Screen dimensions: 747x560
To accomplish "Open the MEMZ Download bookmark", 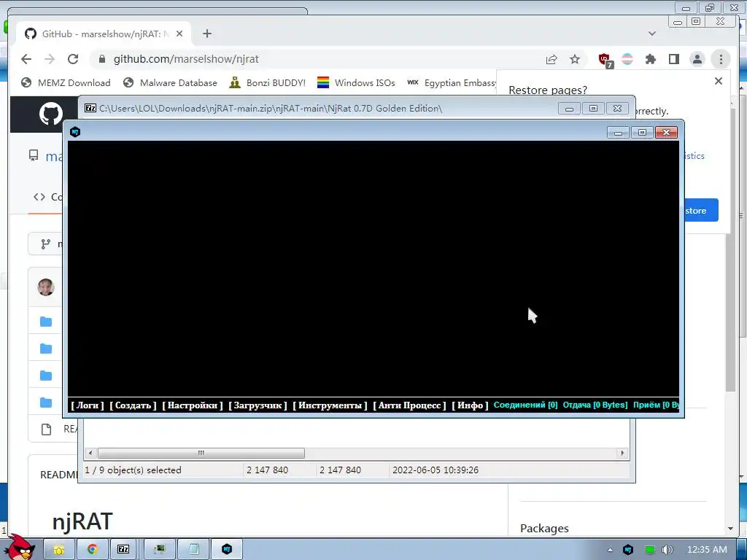I will [66, 83].
